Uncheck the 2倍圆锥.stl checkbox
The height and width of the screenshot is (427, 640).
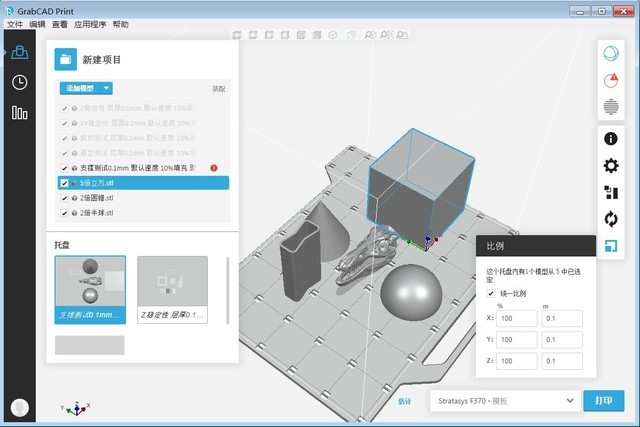[64, 198]
